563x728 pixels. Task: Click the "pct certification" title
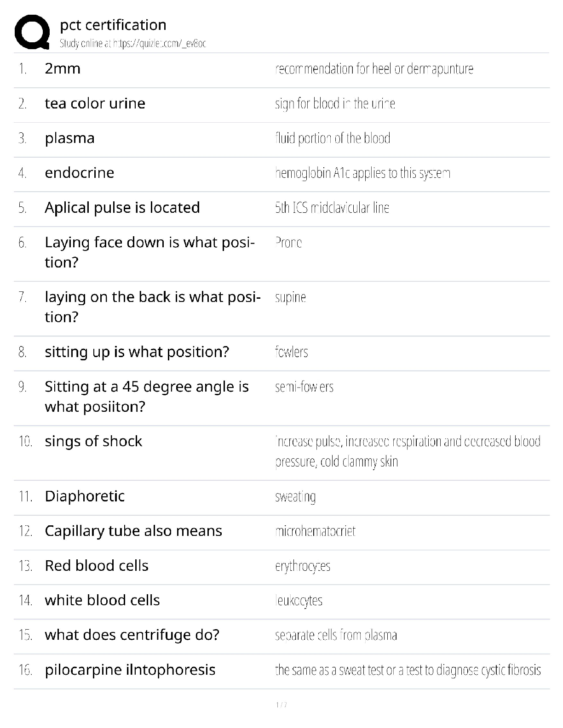click(113, 25)
